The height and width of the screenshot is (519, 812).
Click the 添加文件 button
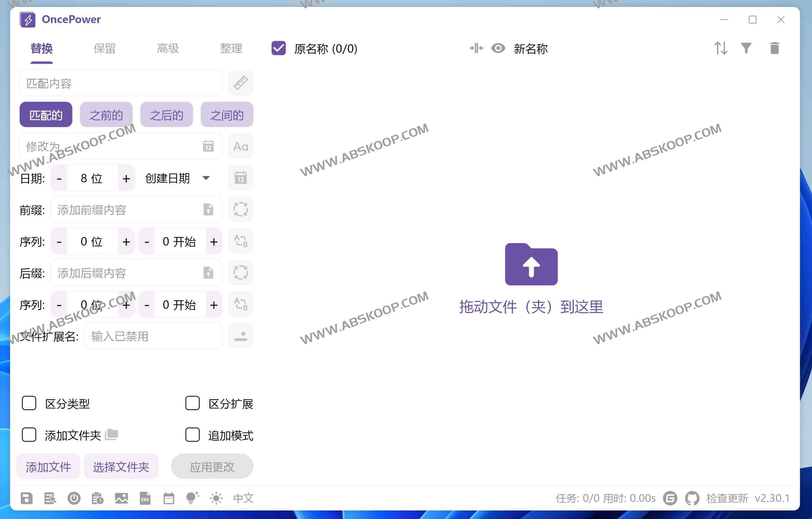click(48, 467)
